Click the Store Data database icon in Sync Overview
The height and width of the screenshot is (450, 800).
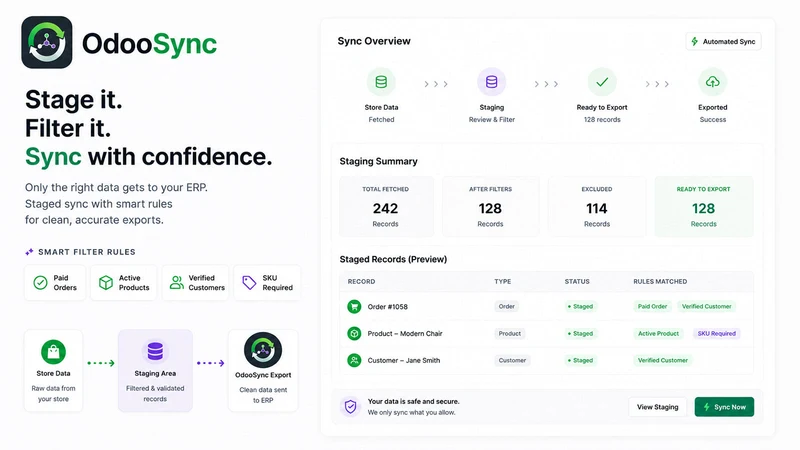(x=381, y=82)
